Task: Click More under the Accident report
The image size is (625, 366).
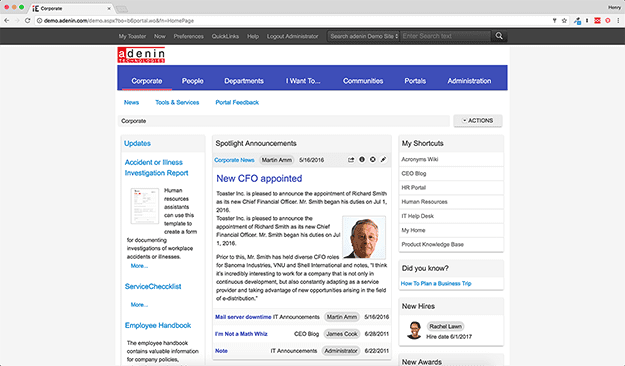Action: pos(139,266)
